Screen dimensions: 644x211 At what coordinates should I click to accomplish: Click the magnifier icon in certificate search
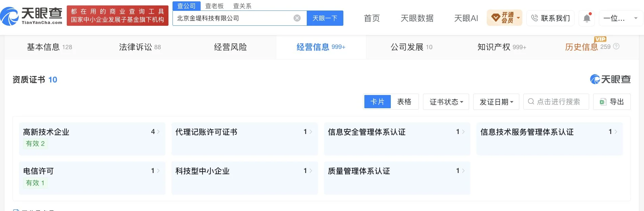point(531,101)
